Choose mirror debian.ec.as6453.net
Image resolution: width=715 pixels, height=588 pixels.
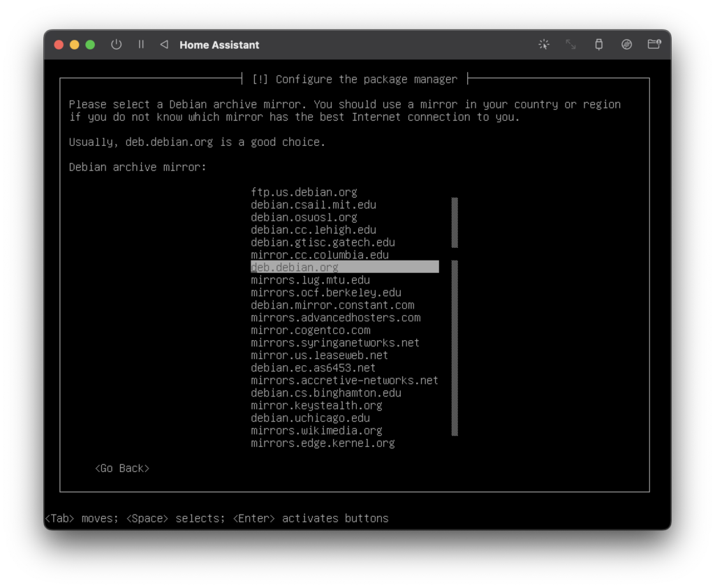314,367
